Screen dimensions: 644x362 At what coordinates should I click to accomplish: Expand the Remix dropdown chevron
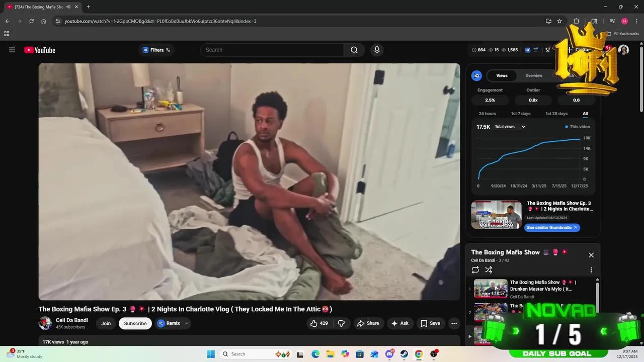coord(187,323)
